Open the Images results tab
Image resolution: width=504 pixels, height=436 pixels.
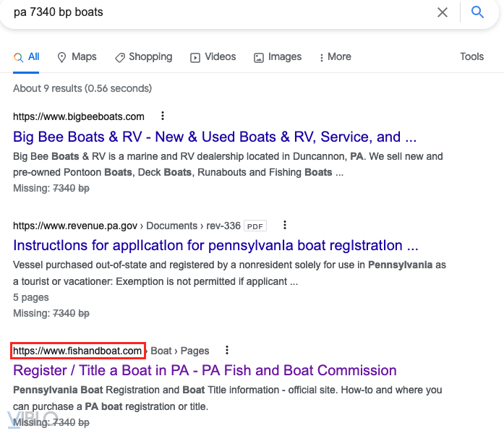click(x=278, y=57)
